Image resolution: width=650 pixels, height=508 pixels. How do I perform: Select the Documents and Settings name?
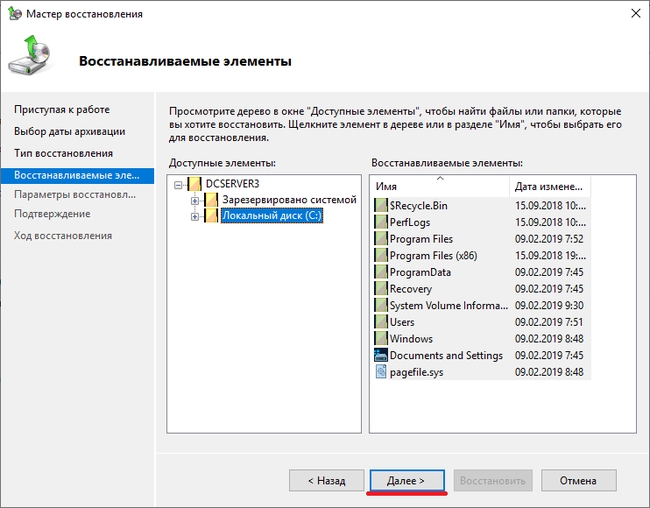[446, 355]
